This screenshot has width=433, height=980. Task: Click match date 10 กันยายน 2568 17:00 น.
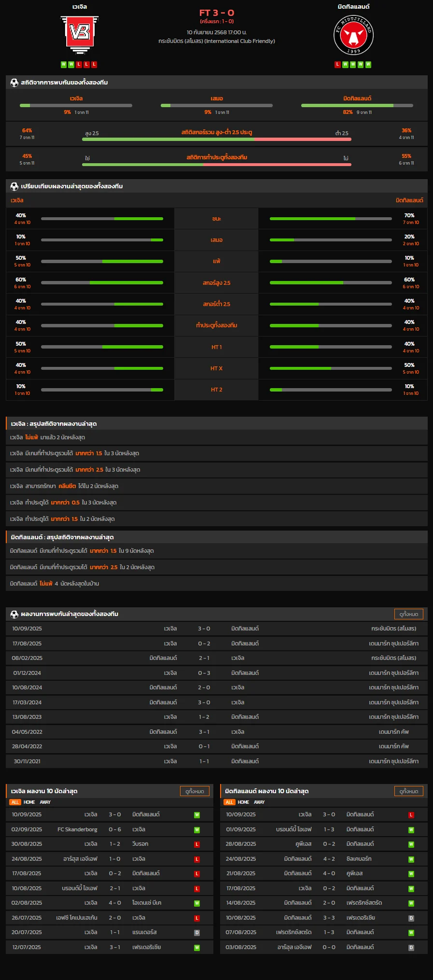click(x=217, y=32)
